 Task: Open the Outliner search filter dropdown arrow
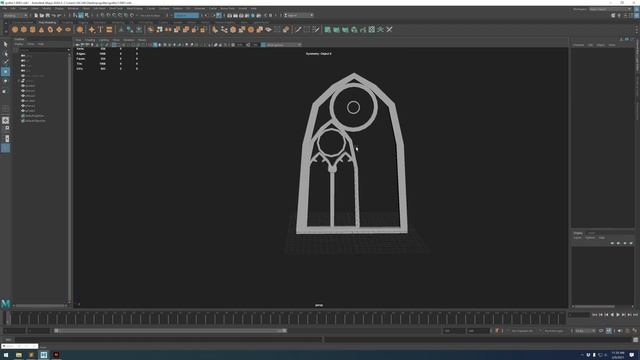(x=69, y=50)
